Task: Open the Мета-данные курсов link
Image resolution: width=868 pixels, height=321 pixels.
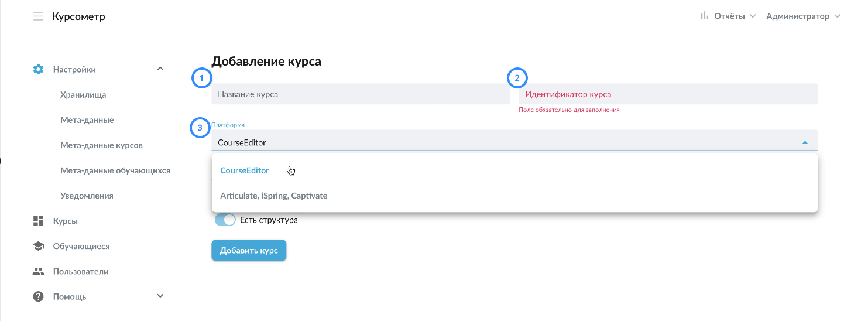Action: coord(101,145)
